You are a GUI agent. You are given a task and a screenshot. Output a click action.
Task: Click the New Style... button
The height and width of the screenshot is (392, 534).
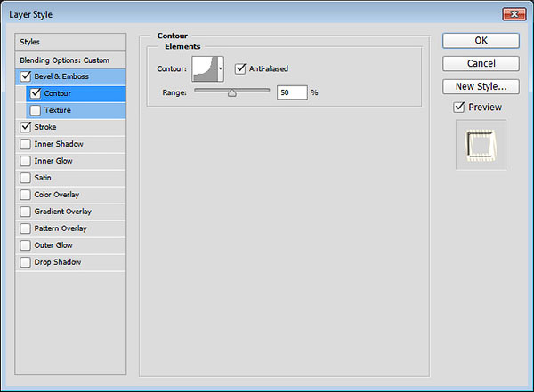point(481,86)
